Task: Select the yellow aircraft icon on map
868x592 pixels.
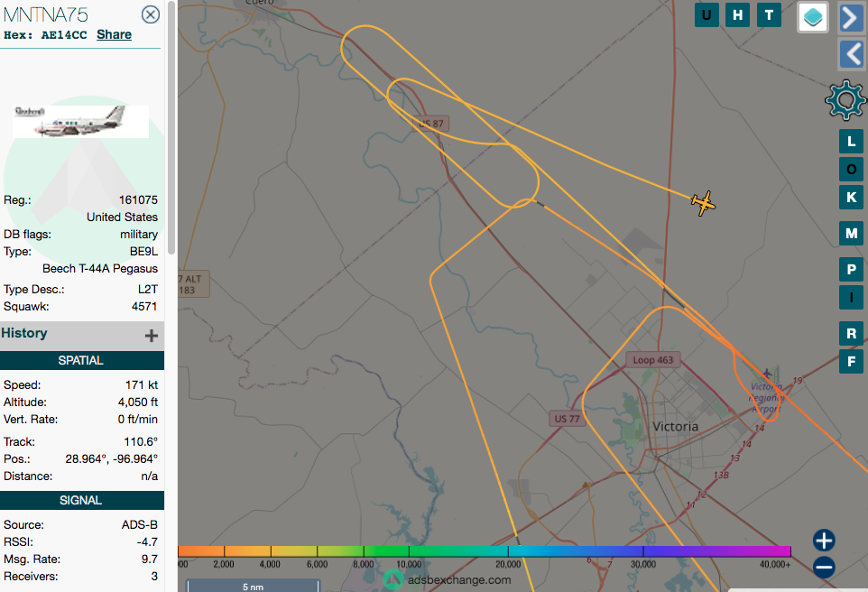Action: click(704, 203)
